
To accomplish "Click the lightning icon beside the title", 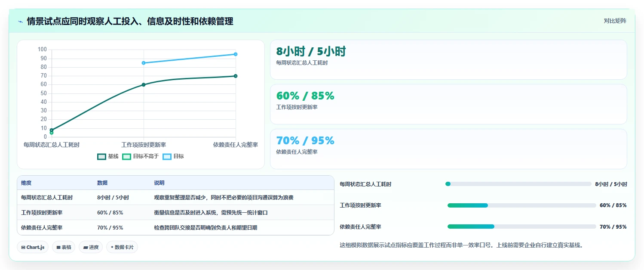I will pyautogui.click(x=21, y=22).
